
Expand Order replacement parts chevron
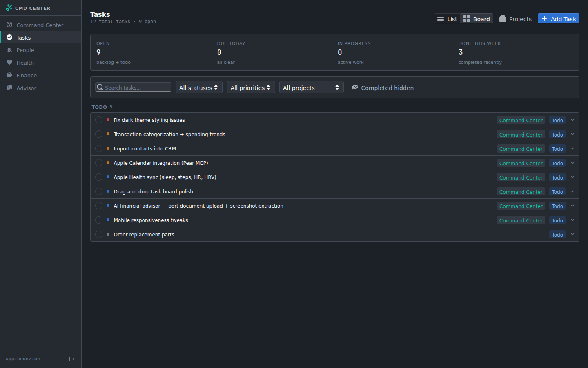(572, 234)
